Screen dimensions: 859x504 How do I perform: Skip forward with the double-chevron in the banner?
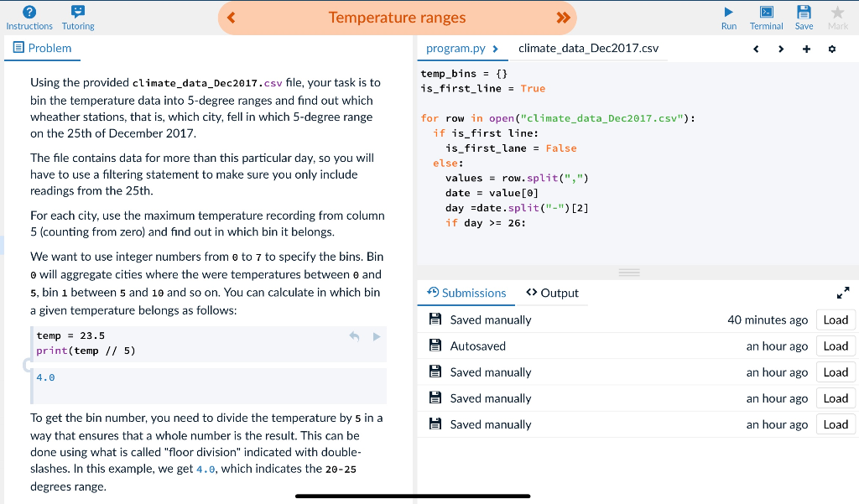point(562,17)
